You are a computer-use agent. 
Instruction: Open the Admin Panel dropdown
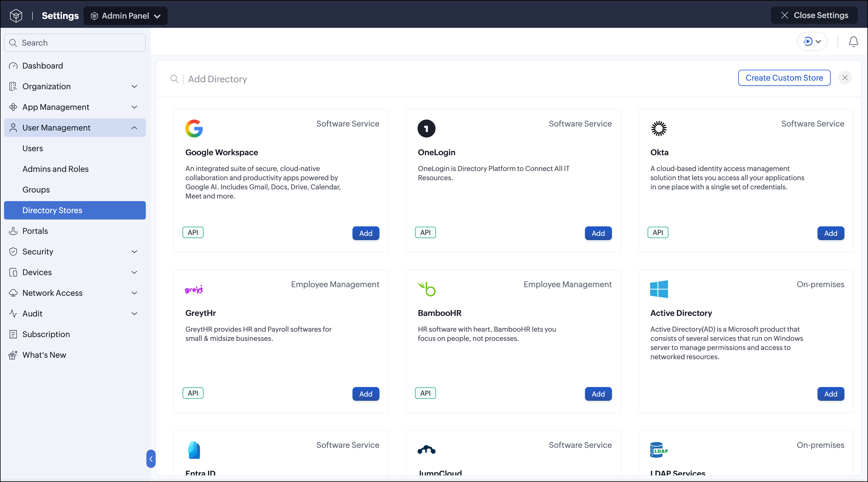[x=125, y=16]
